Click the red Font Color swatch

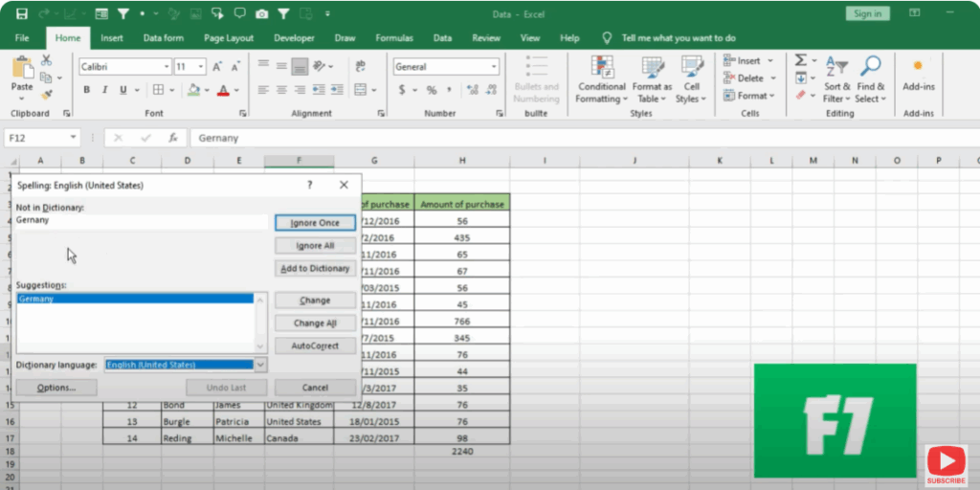(x=223, y=90)
